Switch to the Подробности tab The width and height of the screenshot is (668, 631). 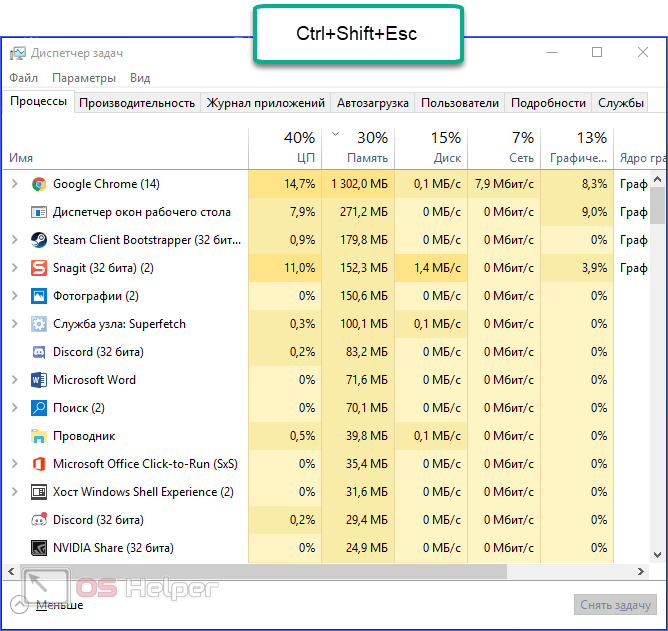click(x=548, y=103)
